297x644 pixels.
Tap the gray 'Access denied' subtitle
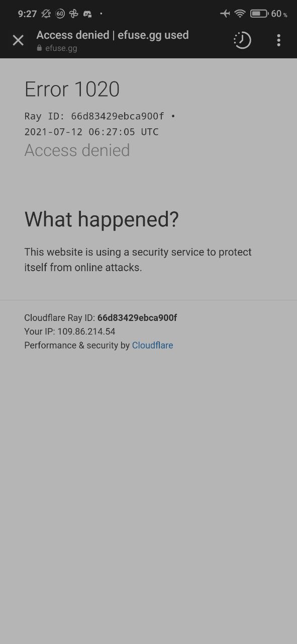[77, 150]
